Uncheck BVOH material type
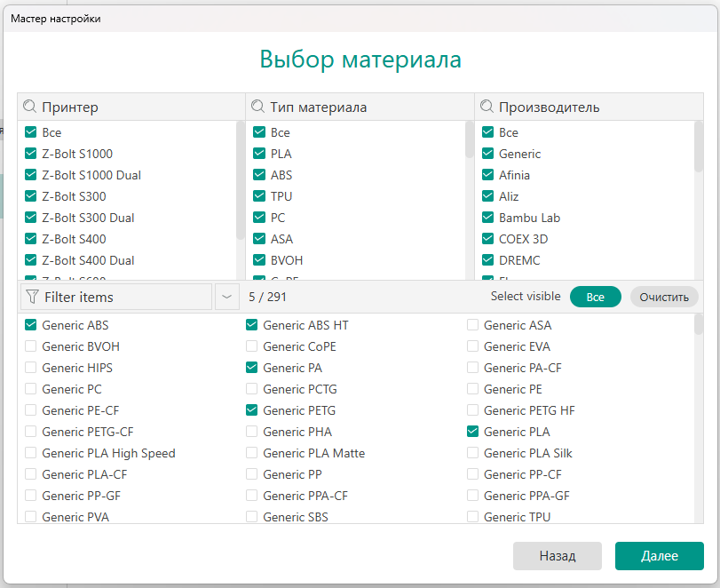 pyautogui.click(x=259, y=260)
